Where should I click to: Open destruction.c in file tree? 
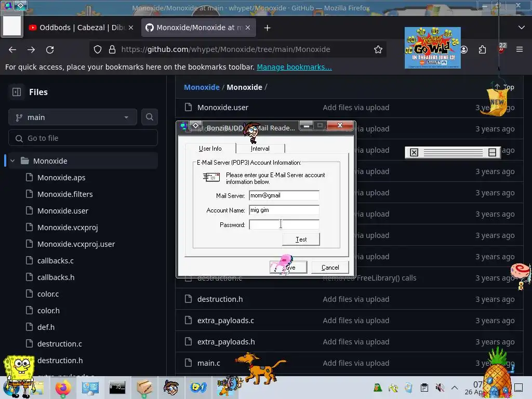click(59, 344)
